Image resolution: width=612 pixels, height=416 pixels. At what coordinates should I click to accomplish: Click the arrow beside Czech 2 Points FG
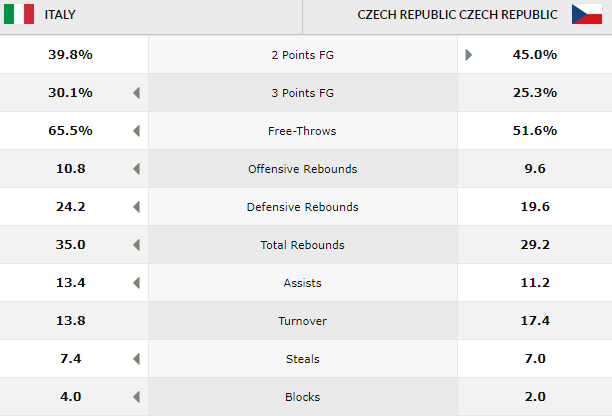tap(468, 55)
